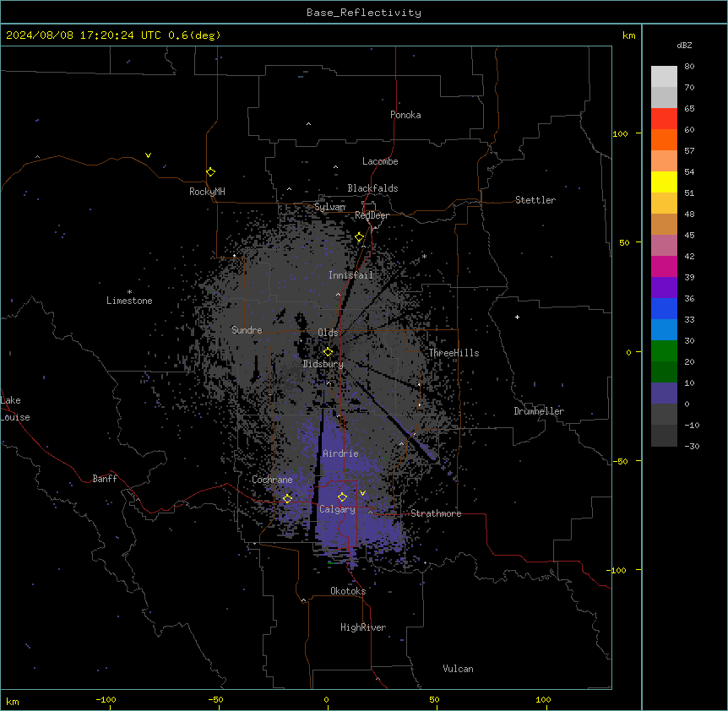Select the Limestone label
This screenshot has height=711, width=728.
[129, 301]
